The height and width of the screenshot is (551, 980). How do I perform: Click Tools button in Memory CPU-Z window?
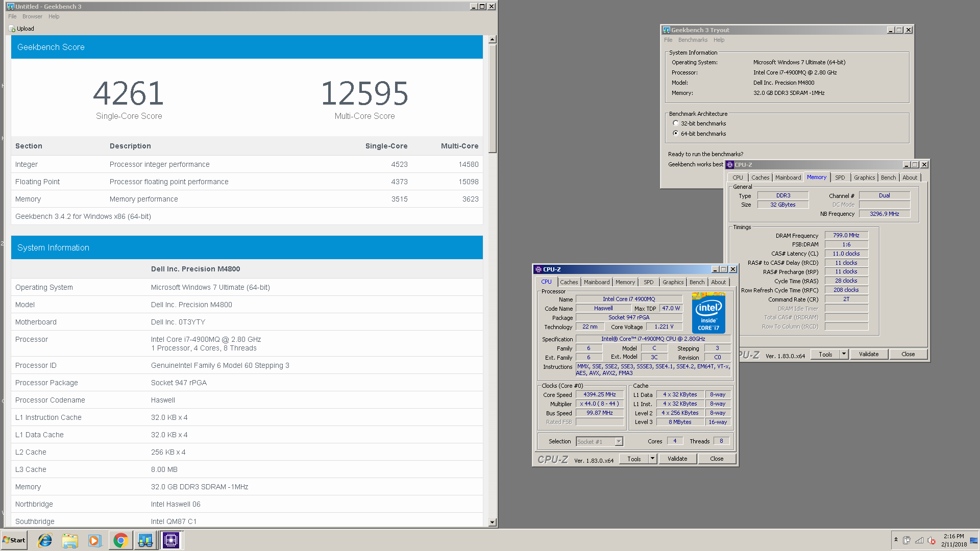[x=825, y=354]
